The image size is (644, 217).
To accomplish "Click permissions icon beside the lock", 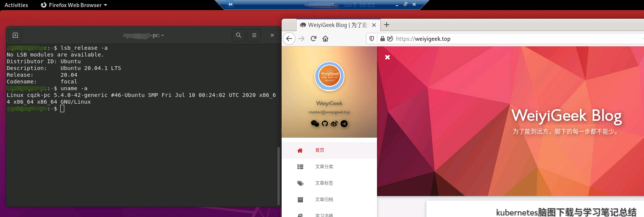I will coord(390,39).
